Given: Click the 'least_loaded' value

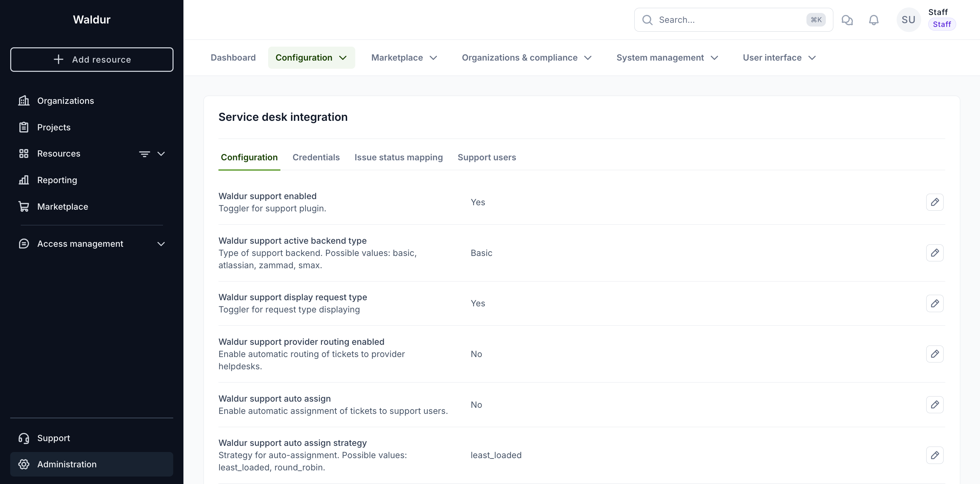Looking at the screenshot, I should (496, 455).
